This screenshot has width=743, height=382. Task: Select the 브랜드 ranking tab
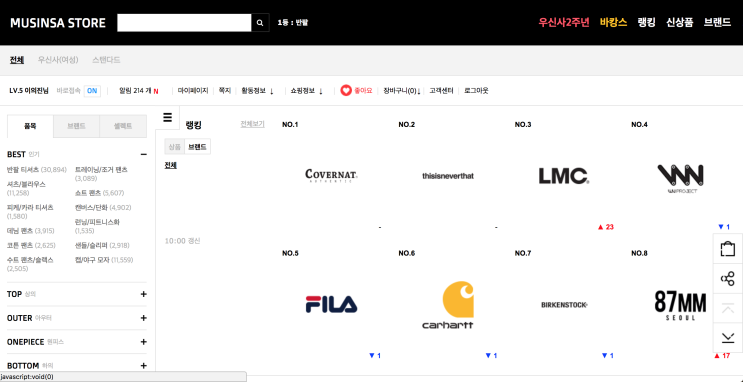point(197,147)
